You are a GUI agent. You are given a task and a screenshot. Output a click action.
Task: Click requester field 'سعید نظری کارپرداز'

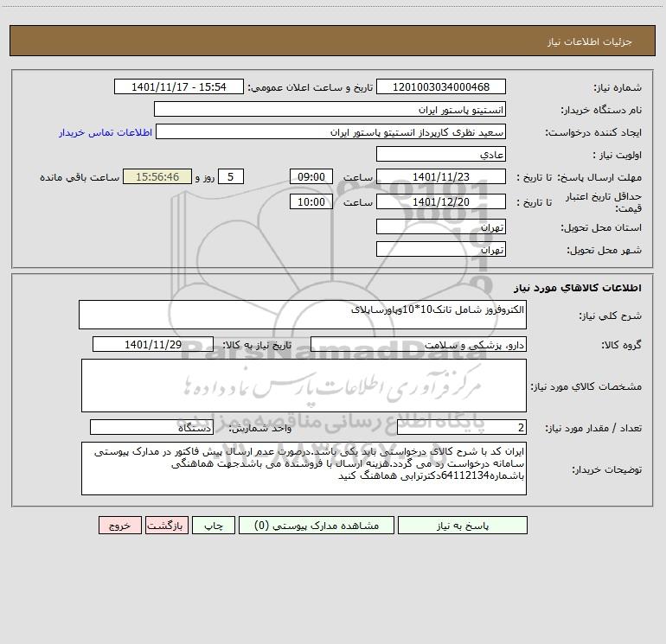coord(330,131)
